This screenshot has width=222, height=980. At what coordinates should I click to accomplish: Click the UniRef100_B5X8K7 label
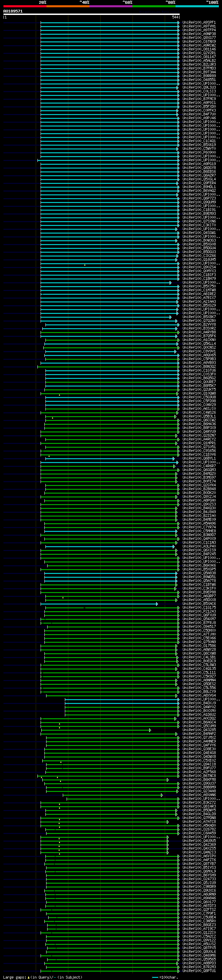[199, 317]
